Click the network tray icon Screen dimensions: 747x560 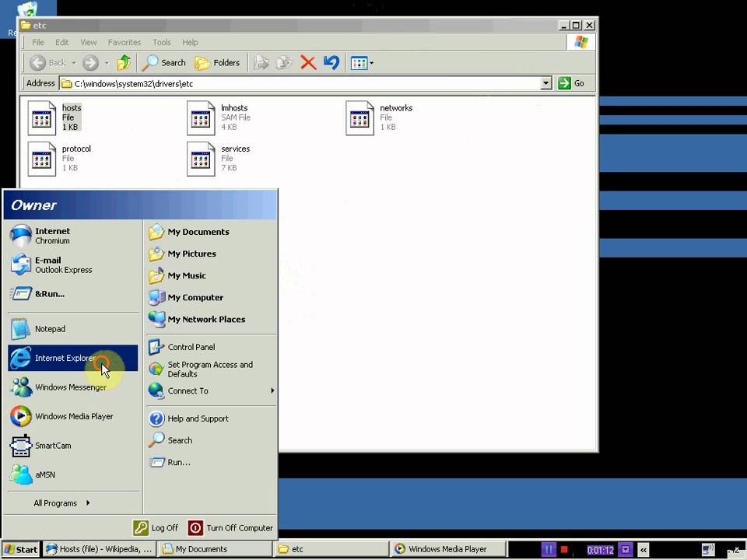pos(708,550)
